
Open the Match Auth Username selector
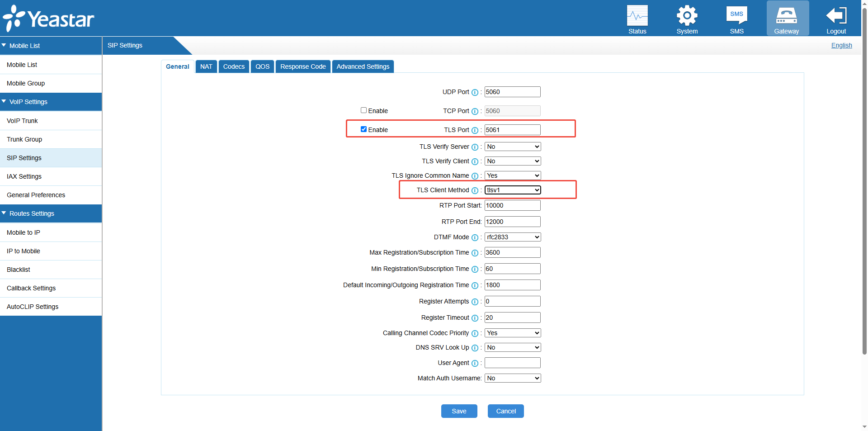click(x=512, y=378)
